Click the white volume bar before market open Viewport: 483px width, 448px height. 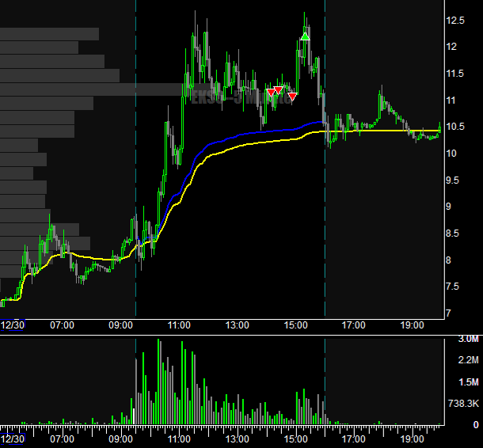point(134,416)
